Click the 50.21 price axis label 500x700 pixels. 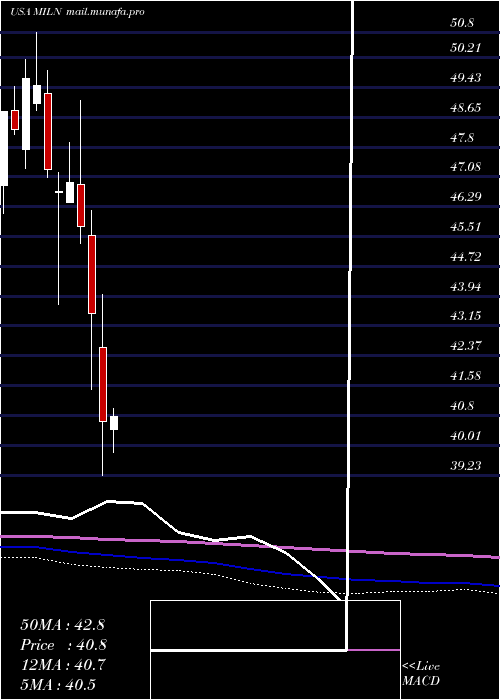(x=466, y=47)
